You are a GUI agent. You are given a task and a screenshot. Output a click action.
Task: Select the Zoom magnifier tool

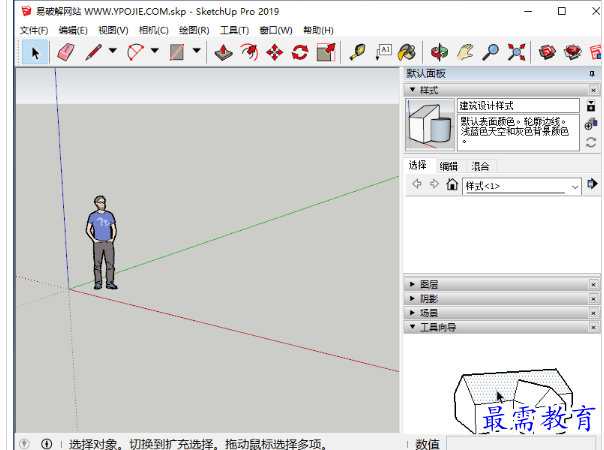point(490,52)
